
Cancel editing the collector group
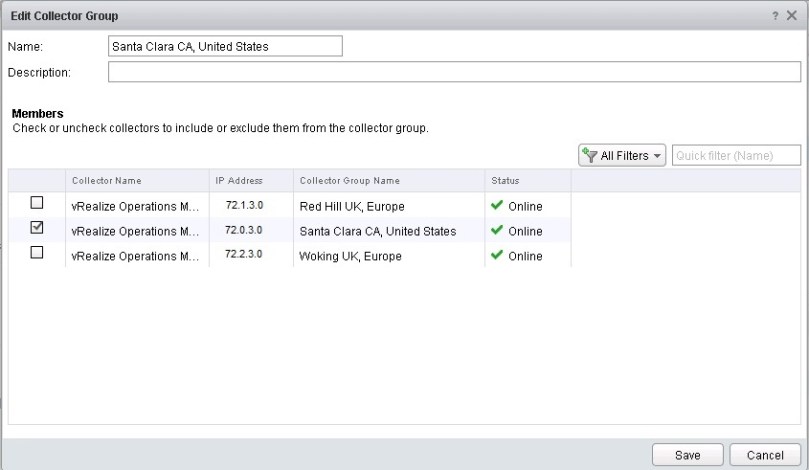click(x=765, y=455)
